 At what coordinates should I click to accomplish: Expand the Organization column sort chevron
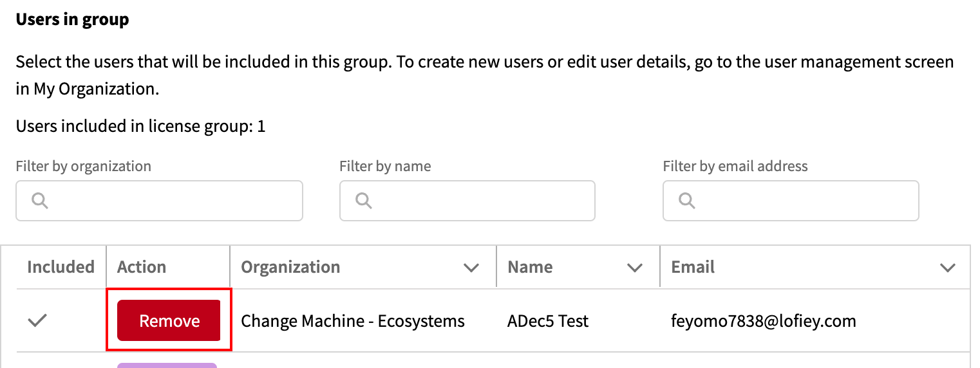click(x=471, y=268)
